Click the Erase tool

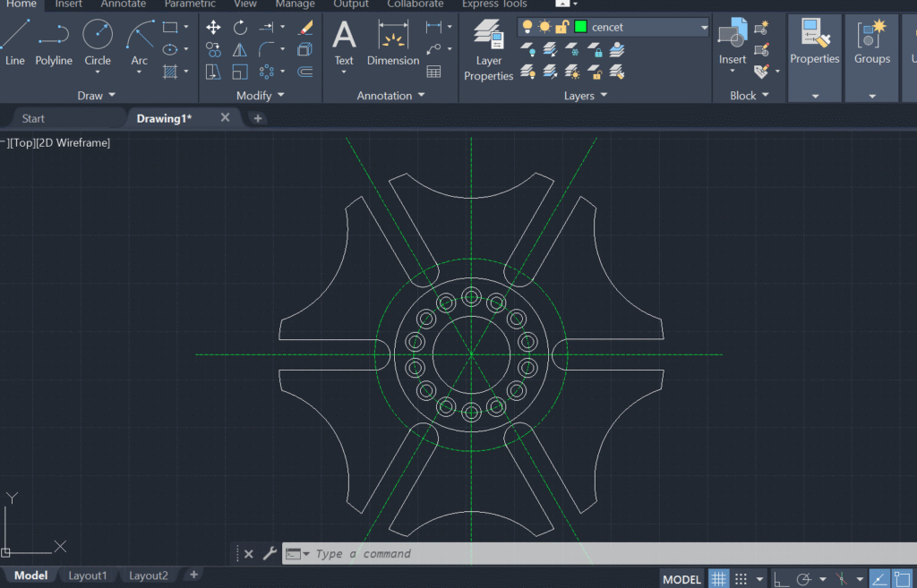(x=304, y=28)
